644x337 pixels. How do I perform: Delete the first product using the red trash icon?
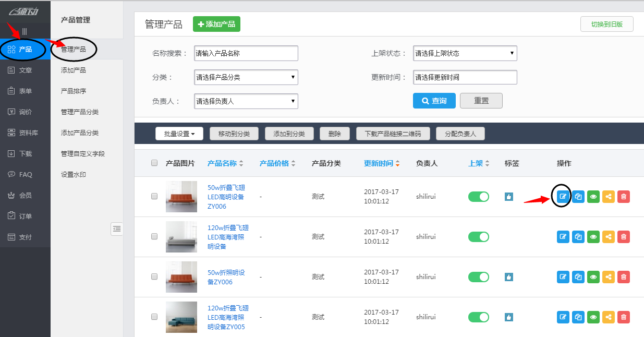623,197
